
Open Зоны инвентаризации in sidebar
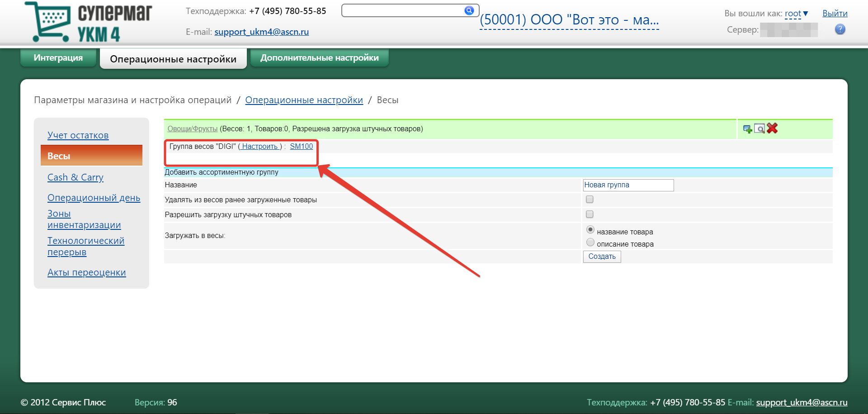pyautogui.click(x=84, y=219)
